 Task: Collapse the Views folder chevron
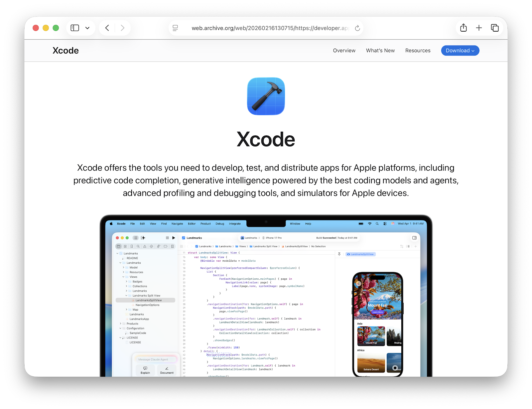(123, 277)
